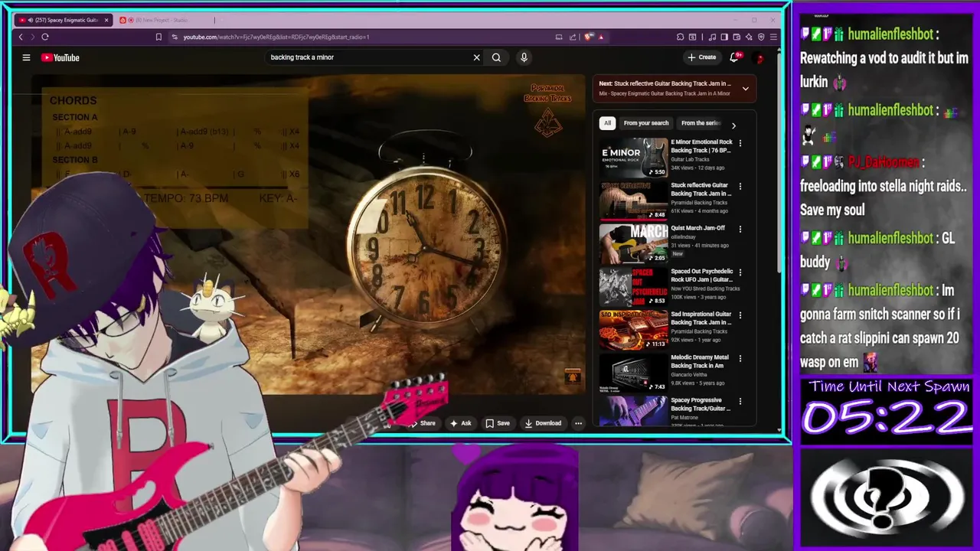Image resolution: width=980 pixels, height=551 pixels.
Task: Click the Time Until Next Spawn timer
Action: click(x=888, y=409)
